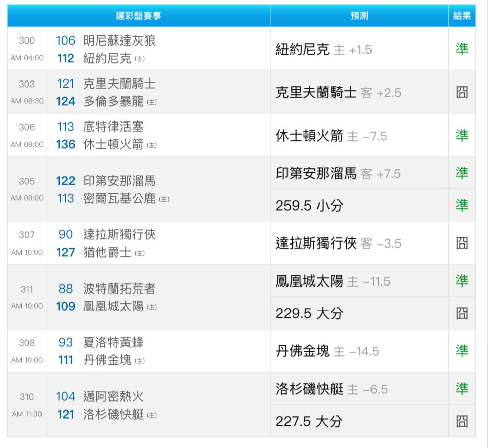Click time AM 11:30 for game 310
Screen dimensions: 494x448
pyautogui.click(x=27, y=414)
